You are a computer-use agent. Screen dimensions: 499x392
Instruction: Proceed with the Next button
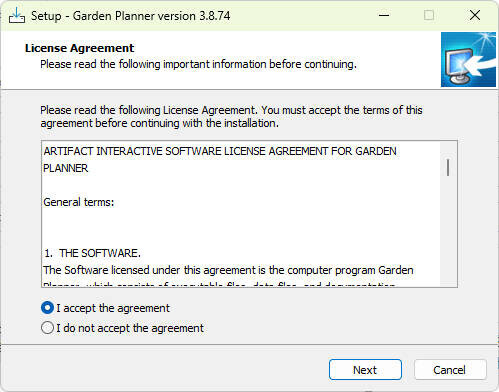point(365,370)
